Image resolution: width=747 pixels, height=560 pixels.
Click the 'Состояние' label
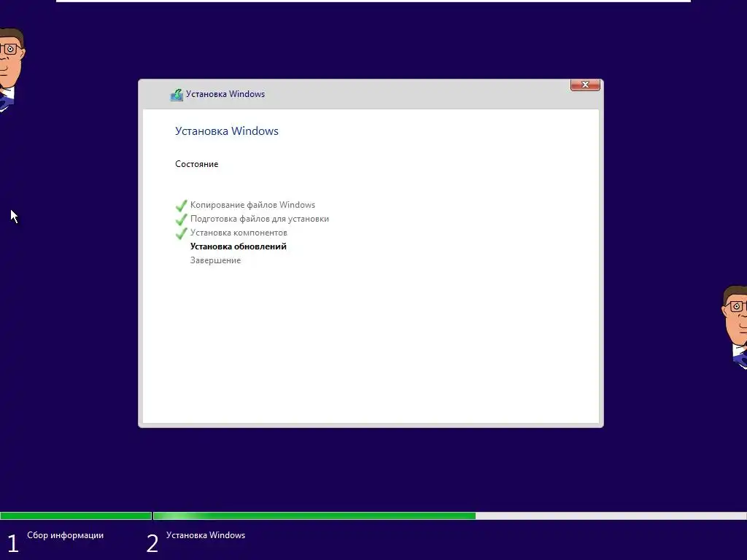pos(197,164)
